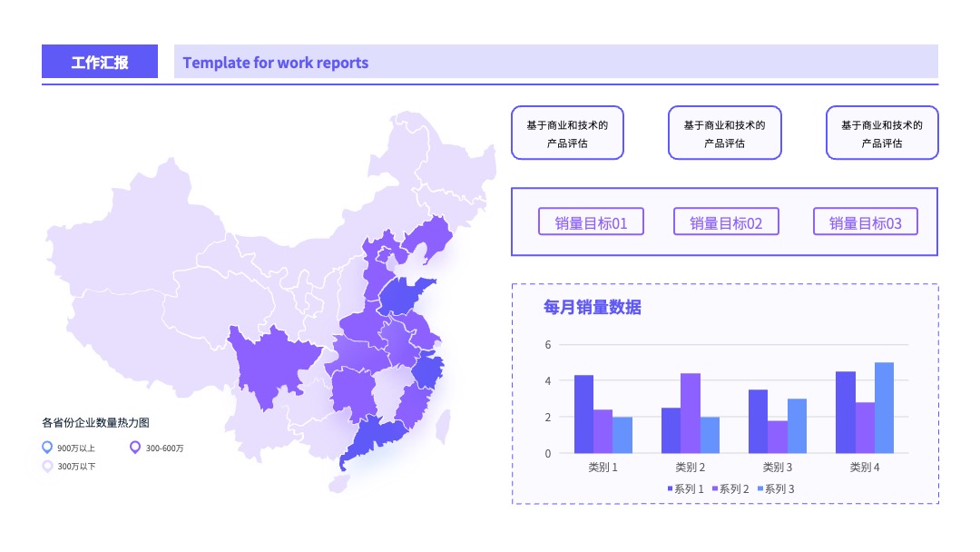Viewport: 980px width, 552px height.
Task: Click the 类别 4 axis label
Action: (x=865, y=467)
